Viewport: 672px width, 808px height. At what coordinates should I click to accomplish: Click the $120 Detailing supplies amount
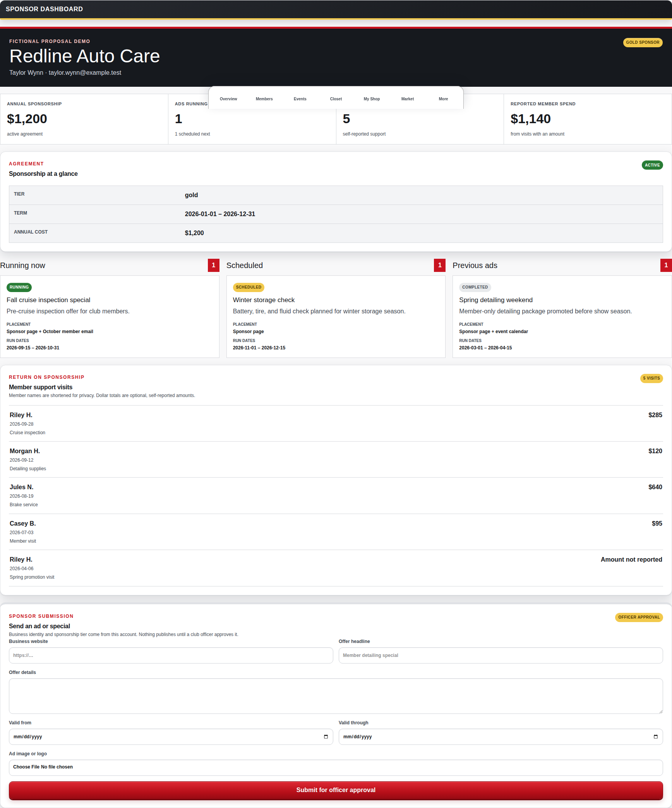655,451
